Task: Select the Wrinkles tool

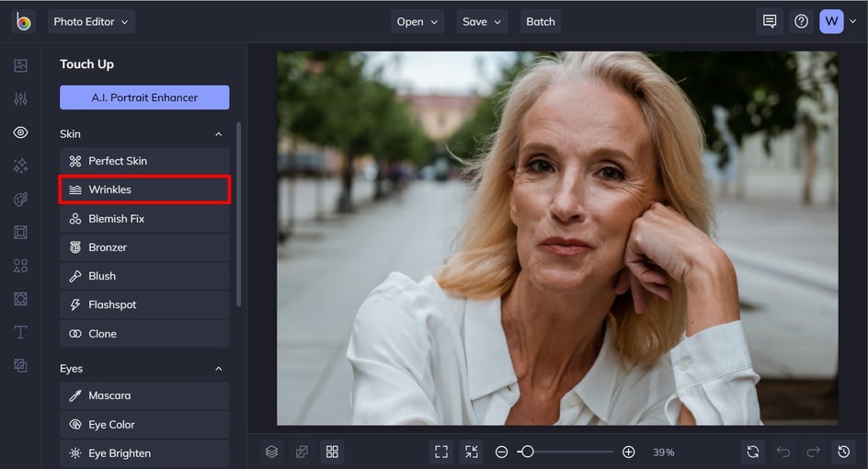Action: (x=144, y=189)
